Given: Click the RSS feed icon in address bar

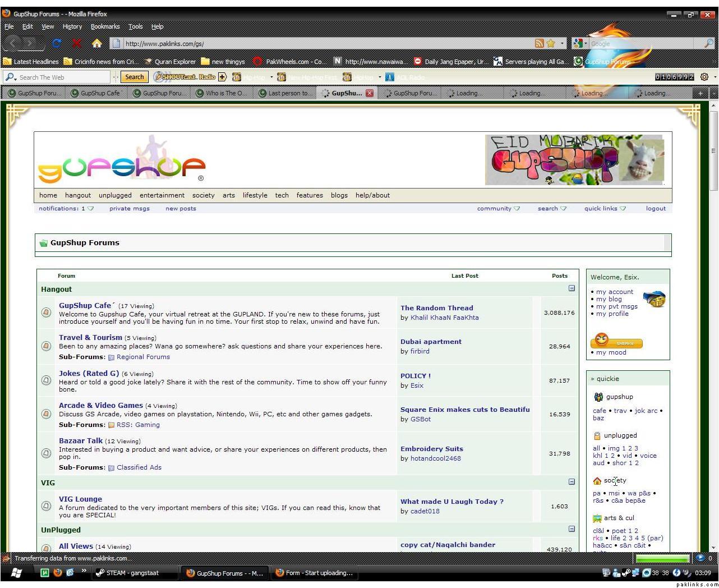Looking at the screenshot, I should click(x=539, y=43).
